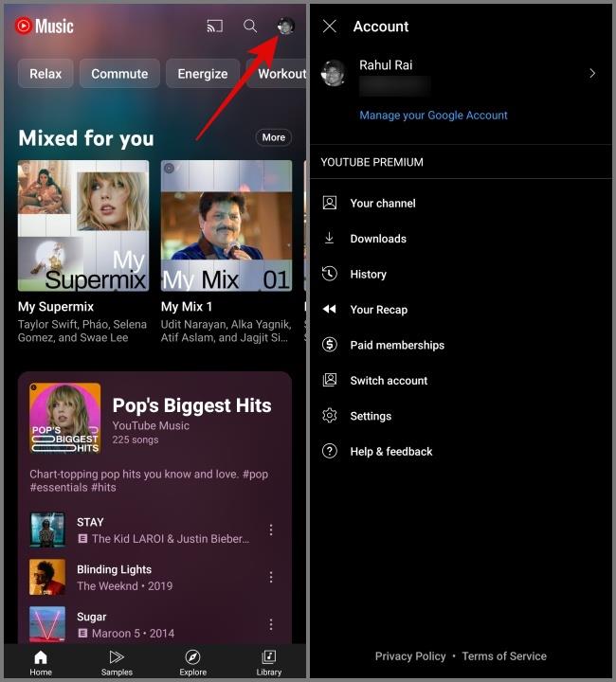Tap the Settings gear icon
The height and width of the screenshot is (682, 616).
[x=330, y=416]
